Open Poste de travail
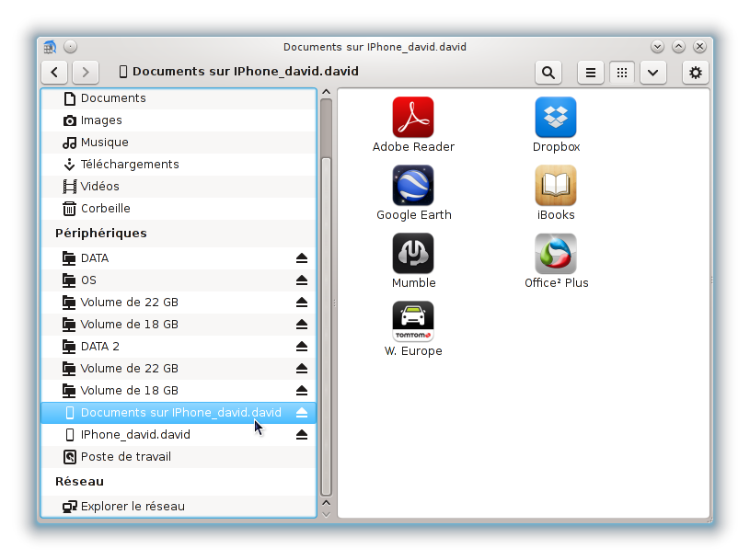The width and height of the screenshot is (750, 560). tap(179, 457)
